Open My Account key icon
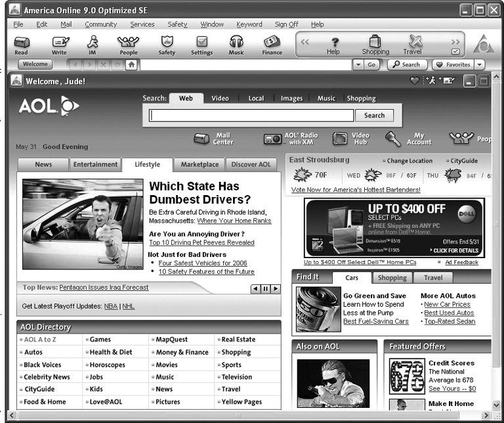This screenshot has height=423, width=504. (393, 139)
